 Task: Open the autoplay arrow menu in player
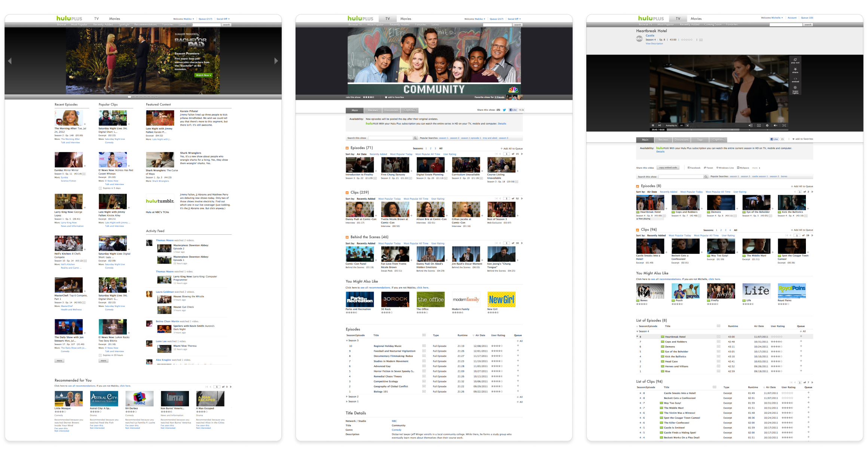click(x=687, y=125)
